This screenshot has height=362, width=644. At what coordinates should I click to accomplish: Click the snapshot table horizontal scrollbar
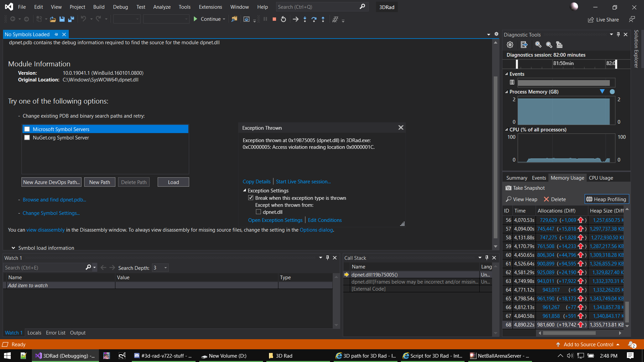tap(569, 333)
